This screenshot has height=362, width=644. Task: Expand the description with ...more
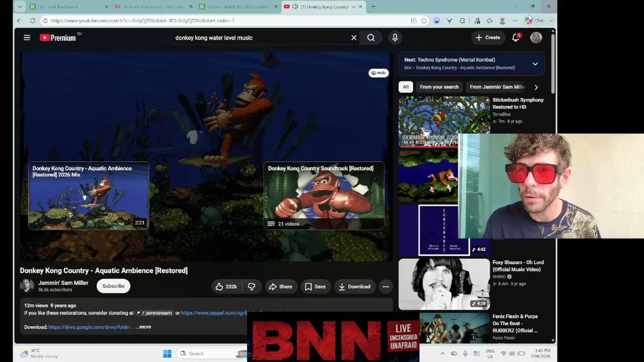click(x=143, y=327)
